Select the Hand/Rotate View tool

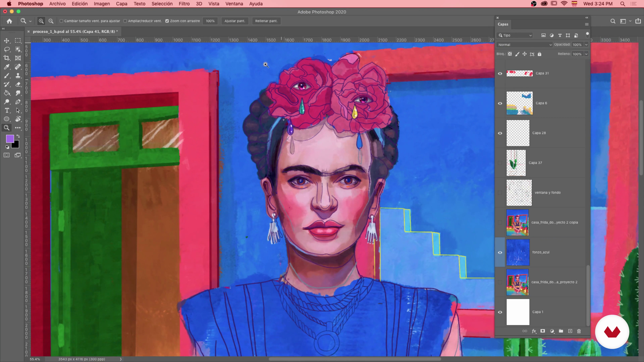pyautogui.click(x=18, y=119)
